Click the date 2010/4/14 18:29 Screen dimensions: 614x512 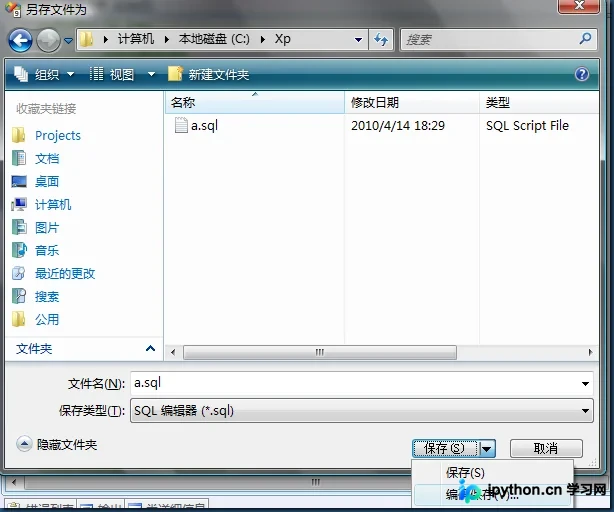398,126
